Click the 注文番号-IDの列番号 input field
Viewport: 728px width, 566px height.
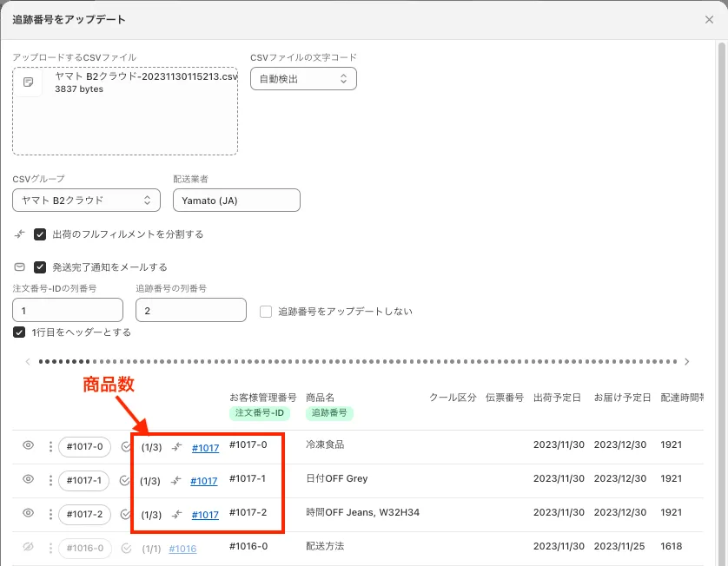pyautogui.click(x=68, y=310)
